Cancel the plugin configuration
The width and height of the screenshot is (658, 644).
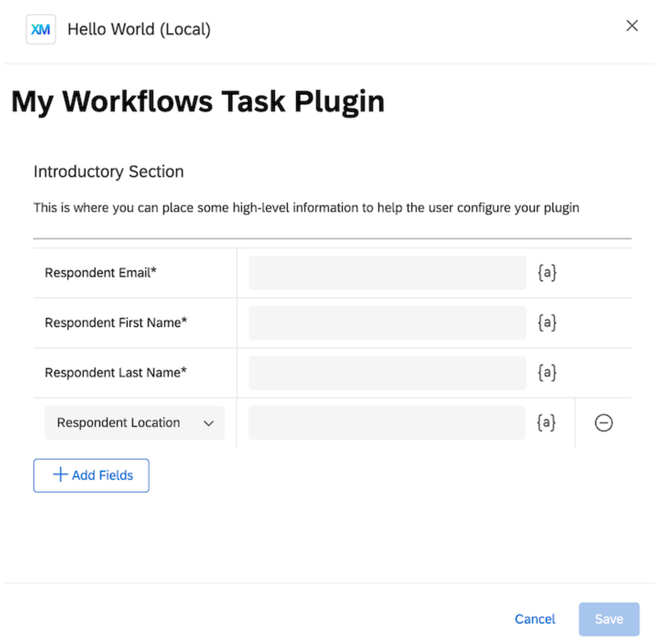point(534,619)
